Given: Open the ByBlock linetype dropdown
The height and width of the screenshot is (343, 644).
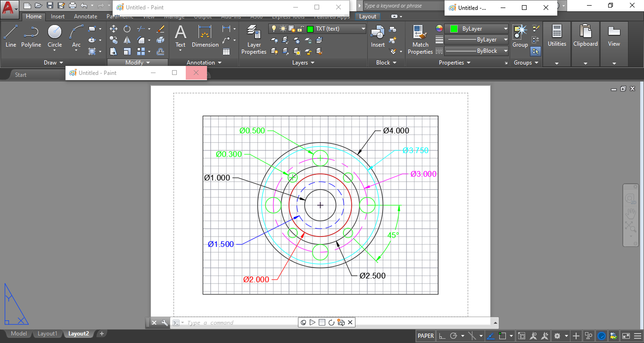Looking at the screenshot, I should tap(477, 51).
